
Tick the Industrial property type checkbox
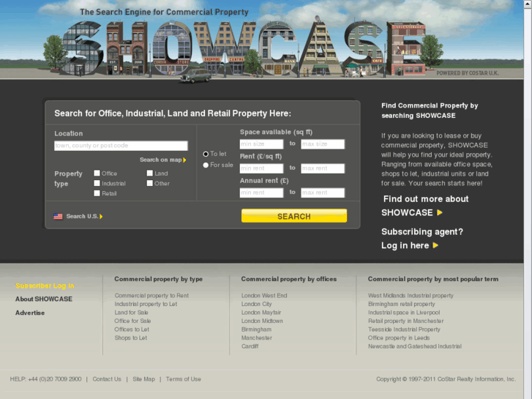(97, 183)
